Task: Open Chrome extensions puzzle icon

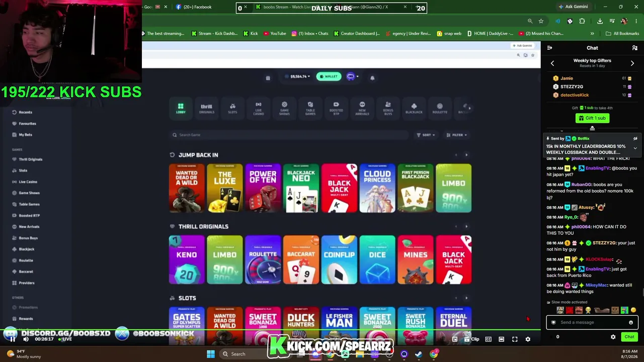Action: (x=582, y=21)
